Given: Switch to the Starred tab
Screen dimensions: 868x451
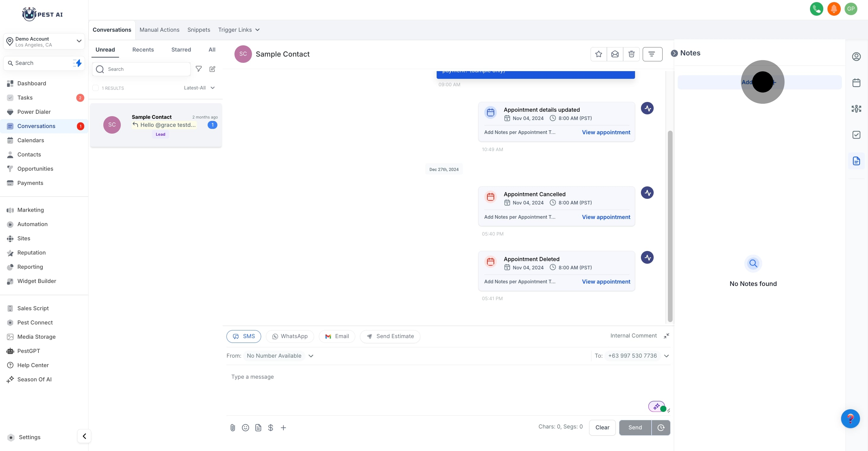Looking at the screenshot, I should point(181,49).
